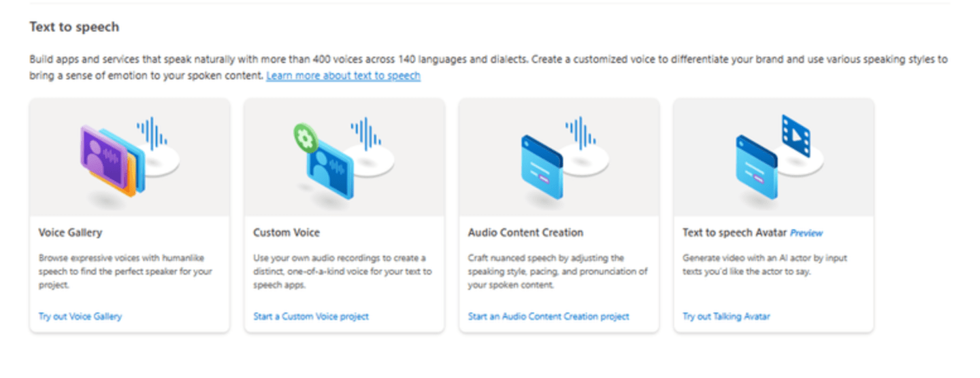Screen dimensions: 980x378
Task: Click the sound wave icon on Audio Content Creation
Action: tap(581, 133)
